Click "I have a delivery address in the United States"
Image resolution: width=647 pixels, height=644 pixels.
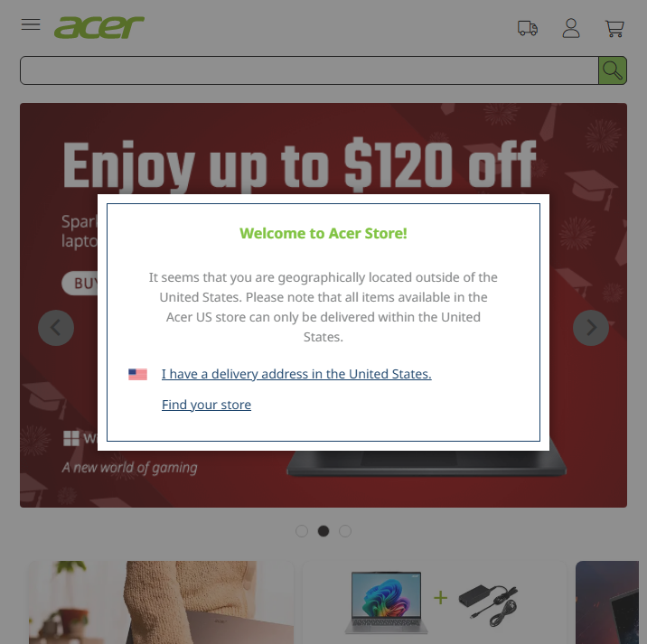(x=296, y=374)
